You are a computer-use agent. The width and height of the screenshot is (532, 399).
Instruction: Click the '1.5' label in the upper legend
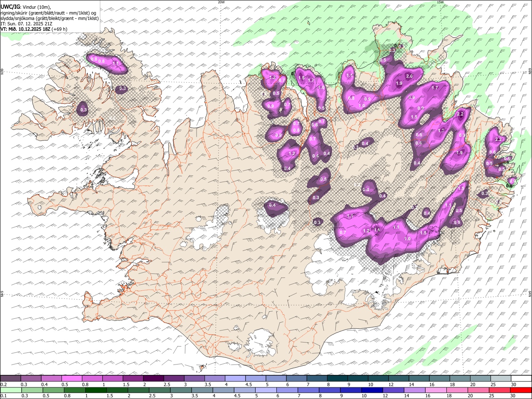tap(126, 384)
